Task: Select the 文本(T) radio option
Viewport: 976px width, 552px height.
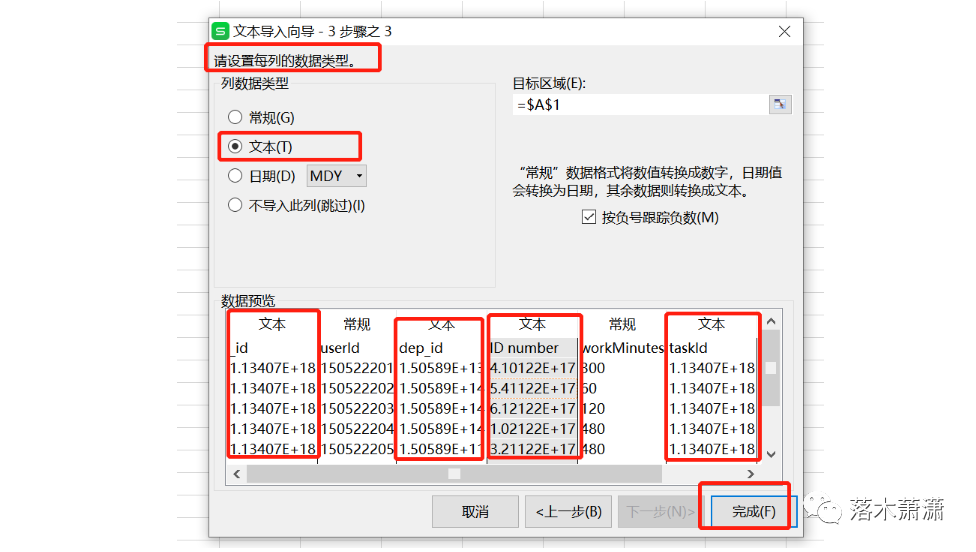Action: click(260, 147)
